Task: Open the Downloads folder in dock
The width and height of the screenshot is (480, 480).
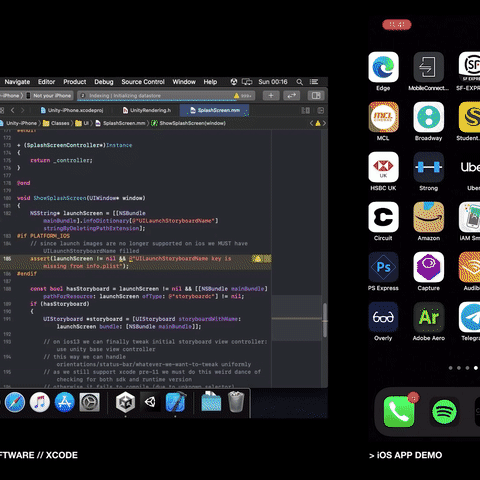Action: 211,402
